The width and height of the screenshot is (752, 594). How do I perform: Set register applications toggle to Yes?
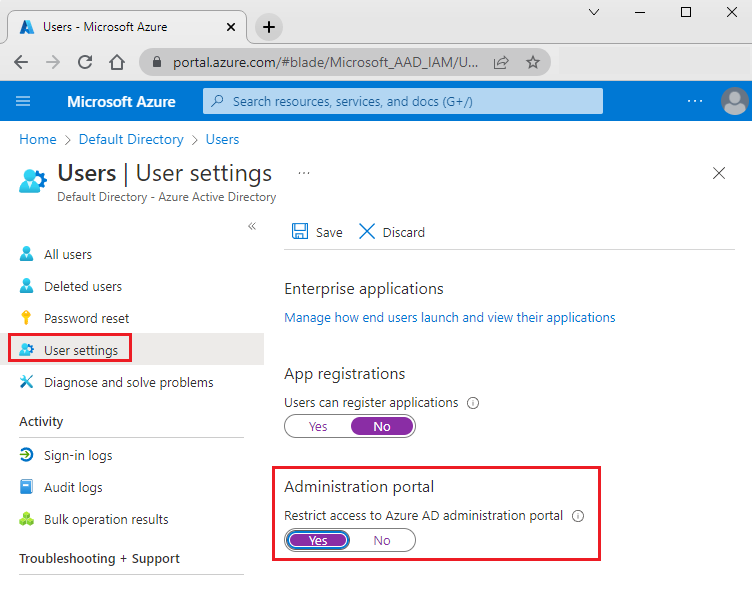(318, 426)
